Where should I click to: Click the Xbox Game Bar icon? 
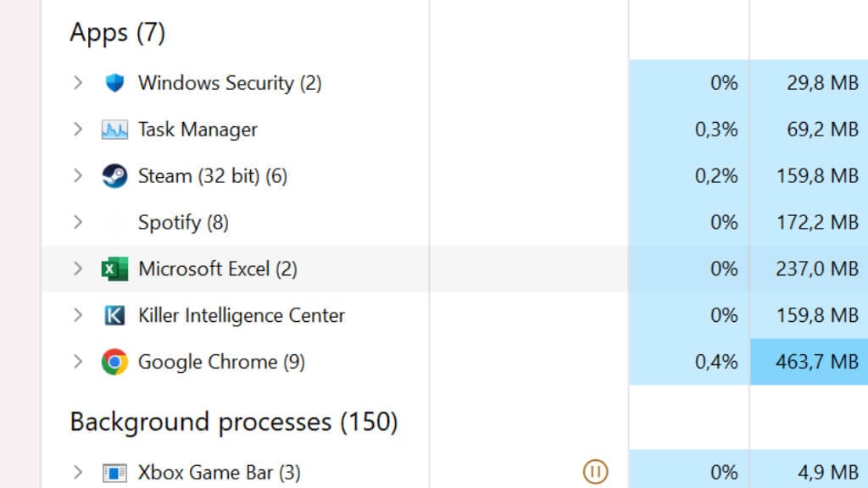click(x=114, y=473)
